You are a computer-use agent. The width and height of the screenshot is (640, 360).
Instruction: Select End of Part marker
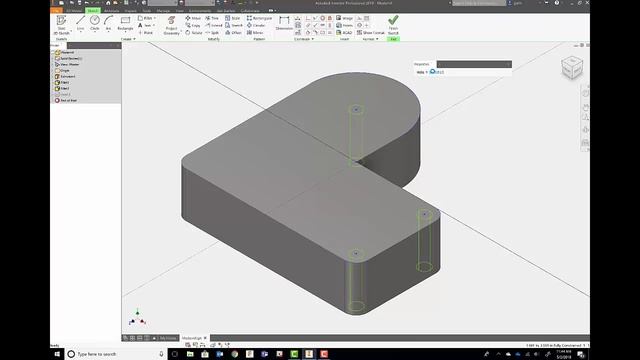pos(66,100)
